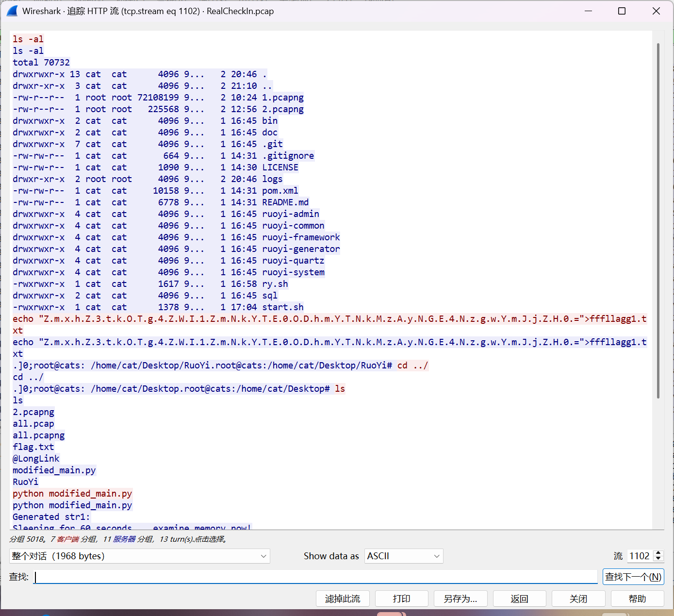Viewport: 674px width, 616px height.
Task: Click the bin directory row
Action: coord(145,120)
